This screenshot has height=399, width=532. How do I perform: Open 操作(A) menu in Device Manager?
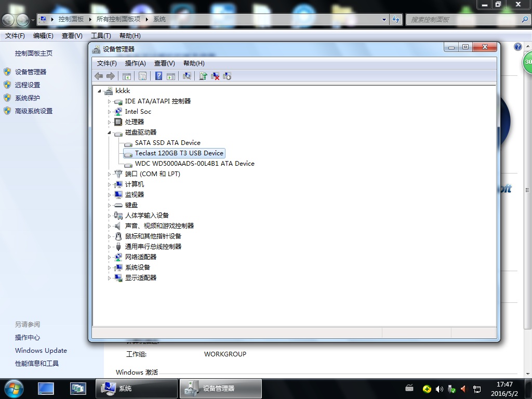point(136,63)
